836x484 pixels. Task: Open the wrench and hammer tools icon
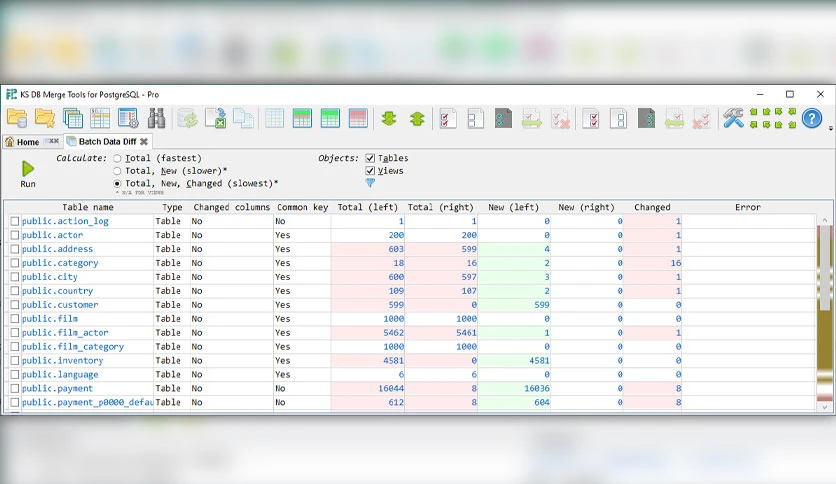coord(733,118)
